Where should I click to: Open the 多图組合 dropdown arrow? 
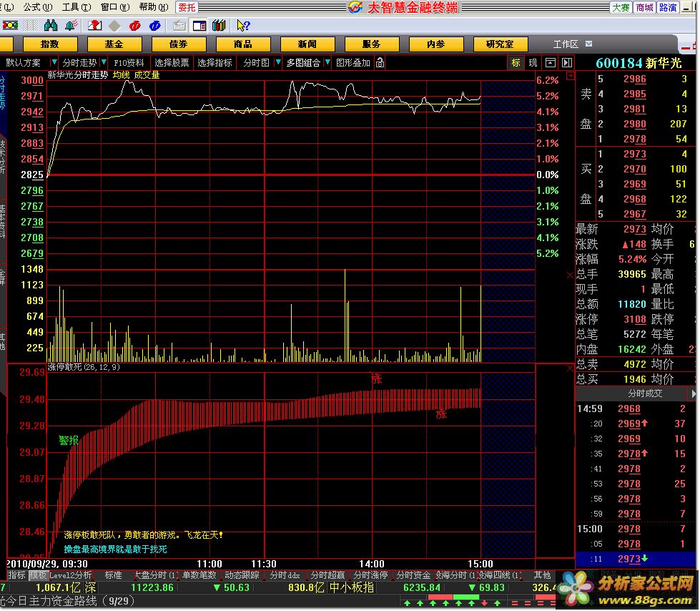327,62
